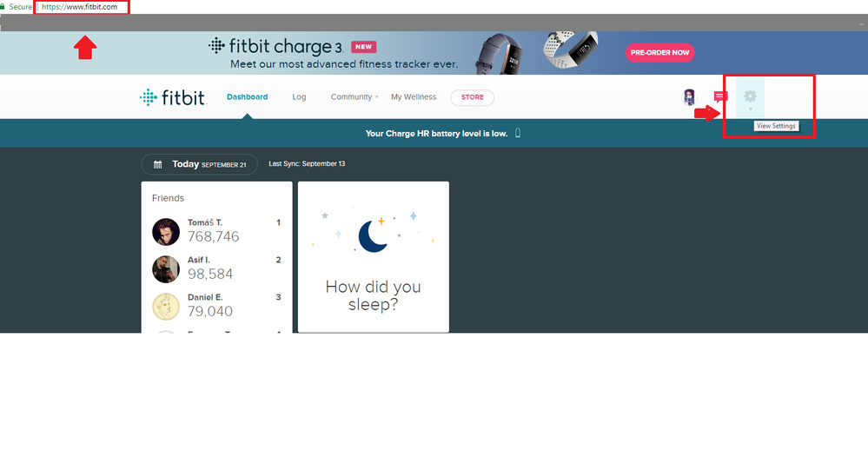The width and height of the screenshot is (868, 470).
Task: Click the How did you sleep tile
Action: point(374,257)
